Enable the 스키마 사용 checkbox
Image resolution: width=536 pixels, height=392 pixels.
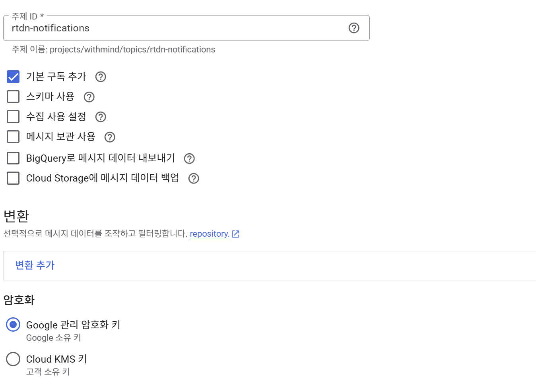click(x=13, y=97)
